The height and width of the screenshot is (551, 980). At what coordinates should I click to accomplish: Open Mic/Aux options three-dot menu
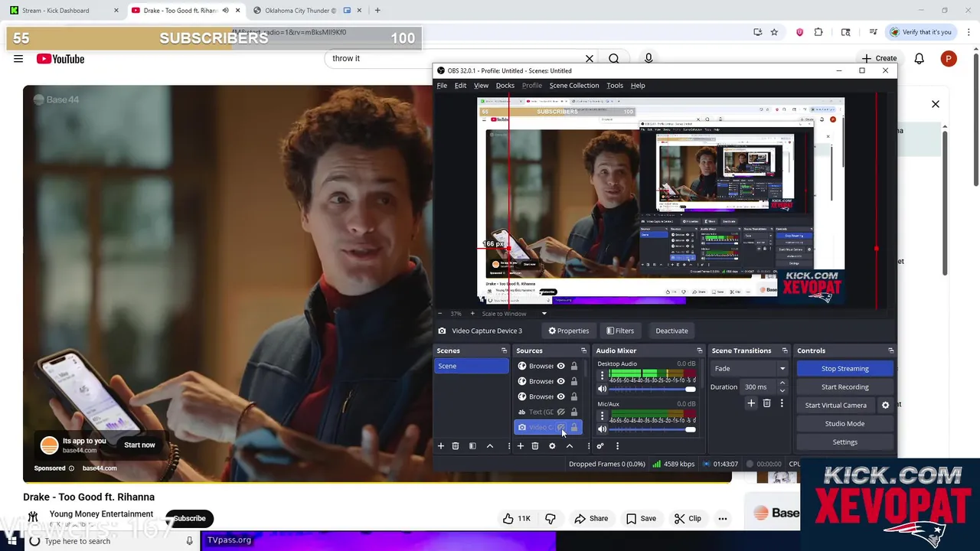coord(602,416)
